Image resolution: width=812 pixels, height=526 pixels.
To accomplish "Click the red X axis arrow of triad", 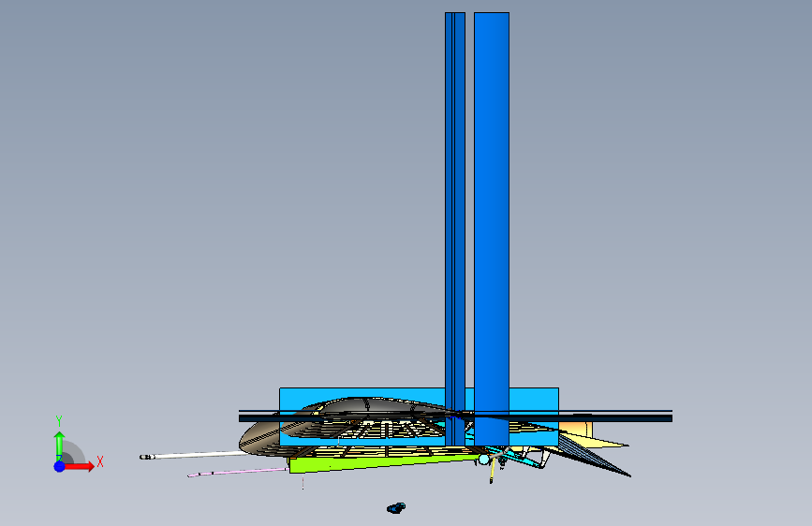I will (80, 466).
